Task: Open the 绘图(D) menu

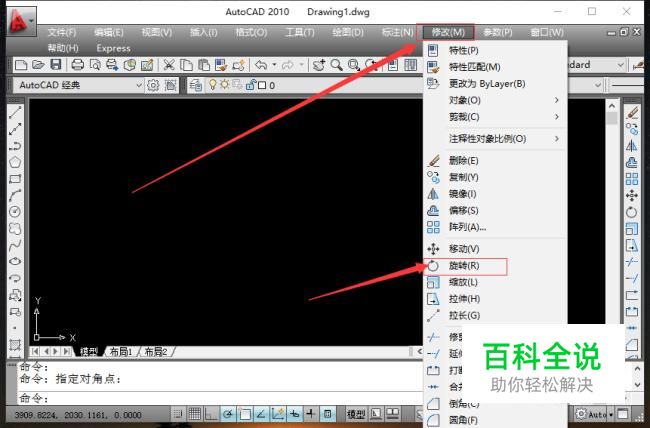Action: coord(348,32)
